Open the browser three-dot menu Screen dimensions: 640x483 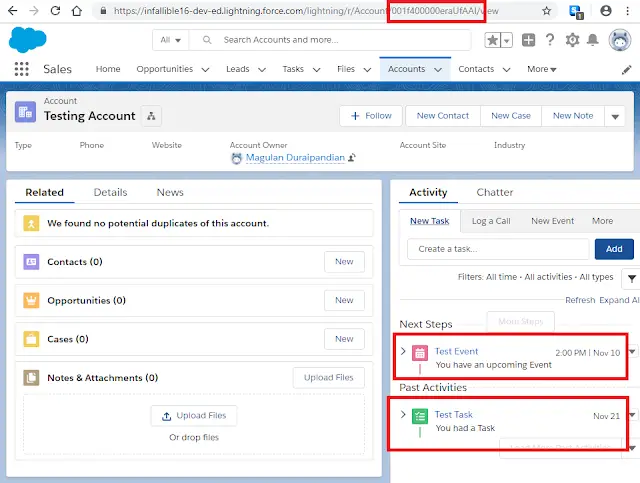pos(628,11)
